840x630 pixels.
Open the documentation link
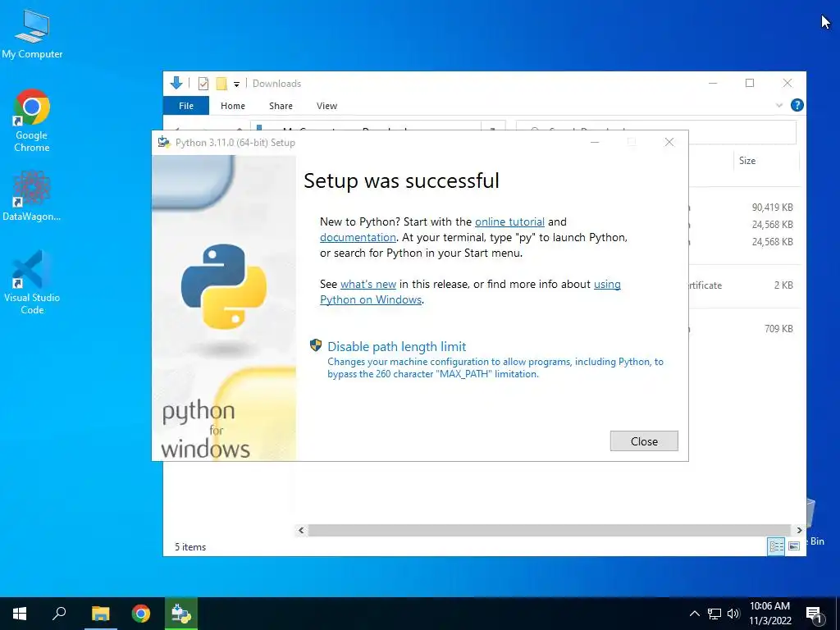pyautogui.click(x=358, y=237)
